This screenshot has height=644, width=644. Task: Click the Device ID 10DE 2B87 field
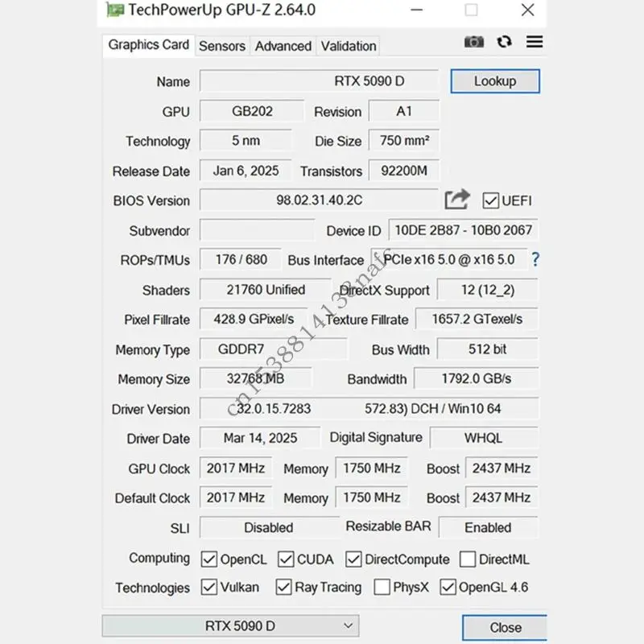(x=464, y=230)
